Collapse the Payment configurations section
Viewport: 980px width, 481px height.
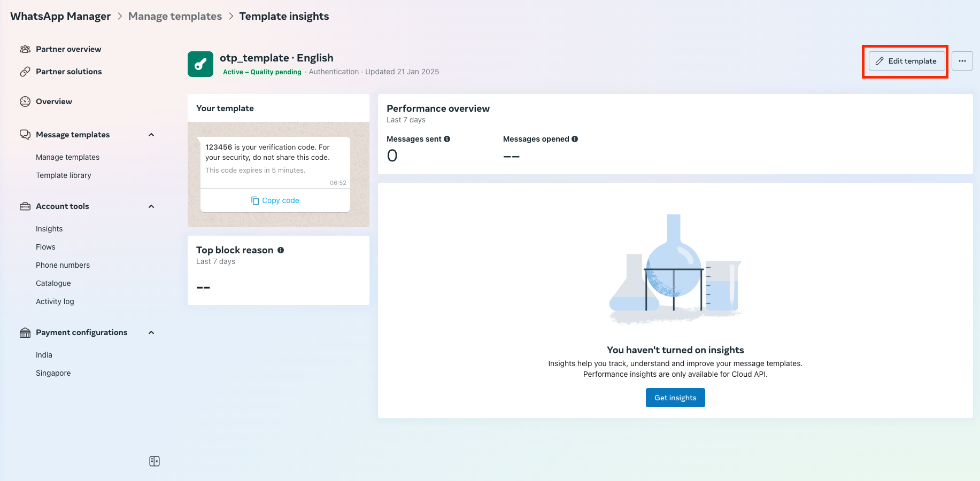pyautogui.click(x=151, y=332)
